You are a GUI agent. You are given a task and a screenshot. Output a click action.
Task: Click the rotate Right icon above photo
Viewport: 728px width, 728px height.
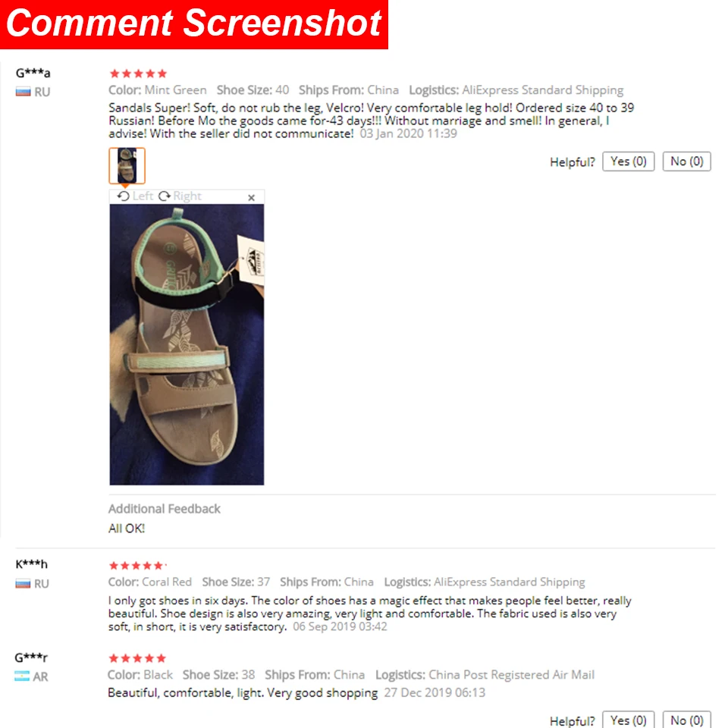(x=164, y=196)
